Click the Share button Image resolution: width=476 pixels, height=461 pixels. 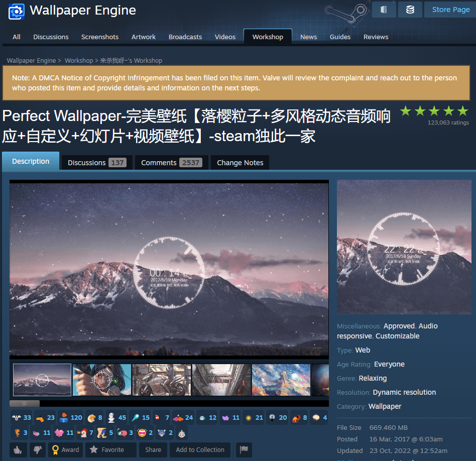click(153, 450)
